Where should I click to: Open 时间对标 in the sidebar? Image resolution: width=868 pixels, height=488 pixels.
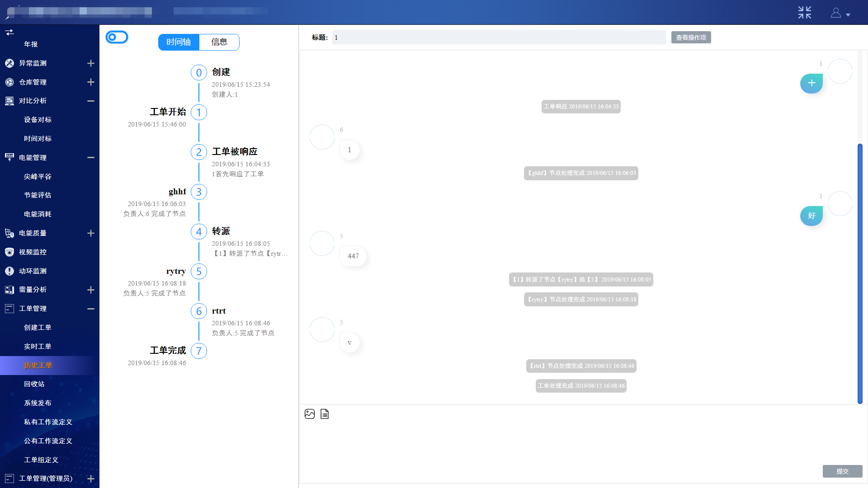coord(38,139)
